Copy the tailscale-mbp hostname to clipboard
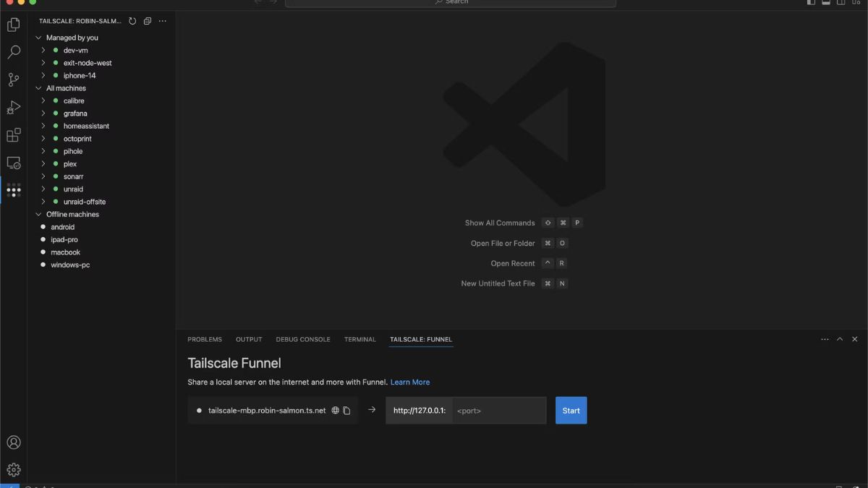The image size is (868, 488). pos(346,411)
